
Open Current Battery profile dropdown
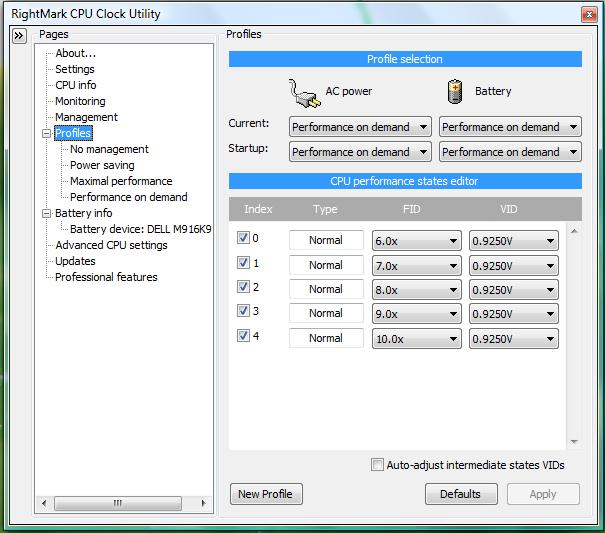pyautogui.click(x=510, y=127)
